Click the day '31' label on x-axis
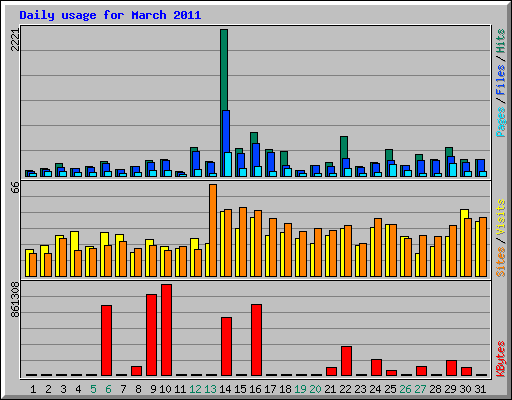Screen dimensions: 512x400 [x=480, y=389]
